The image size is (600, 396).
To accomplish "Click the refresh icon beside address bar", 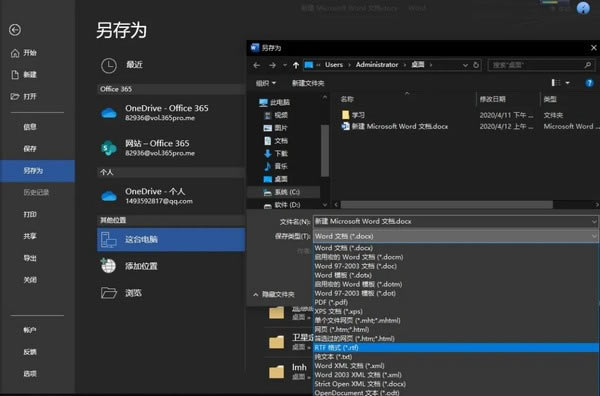I will 476,65.
